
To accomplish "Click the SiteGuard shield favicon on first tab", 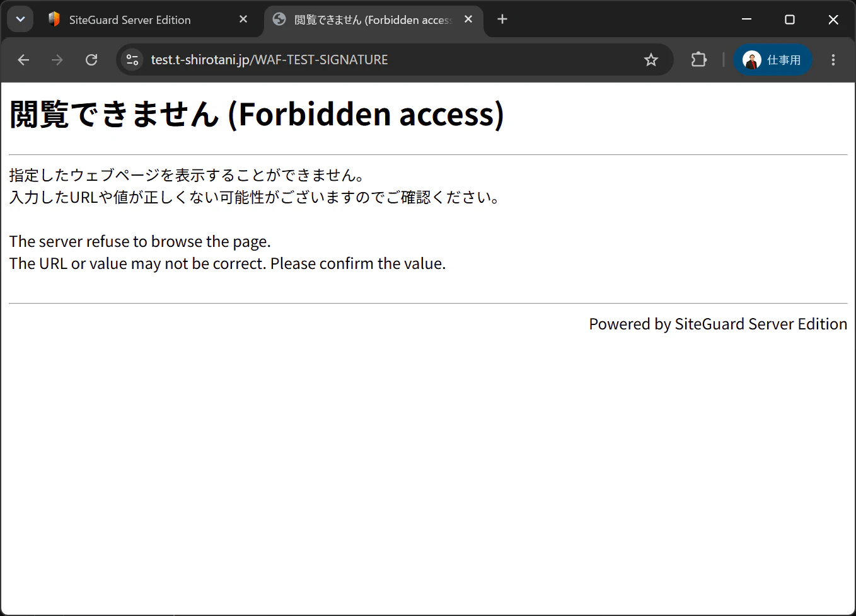I will click(54, 20).
